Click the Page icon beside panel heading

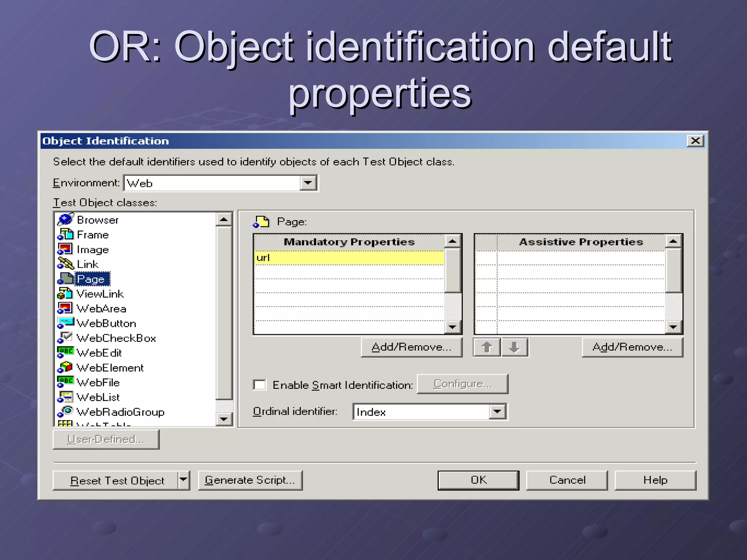pos(261,222)
